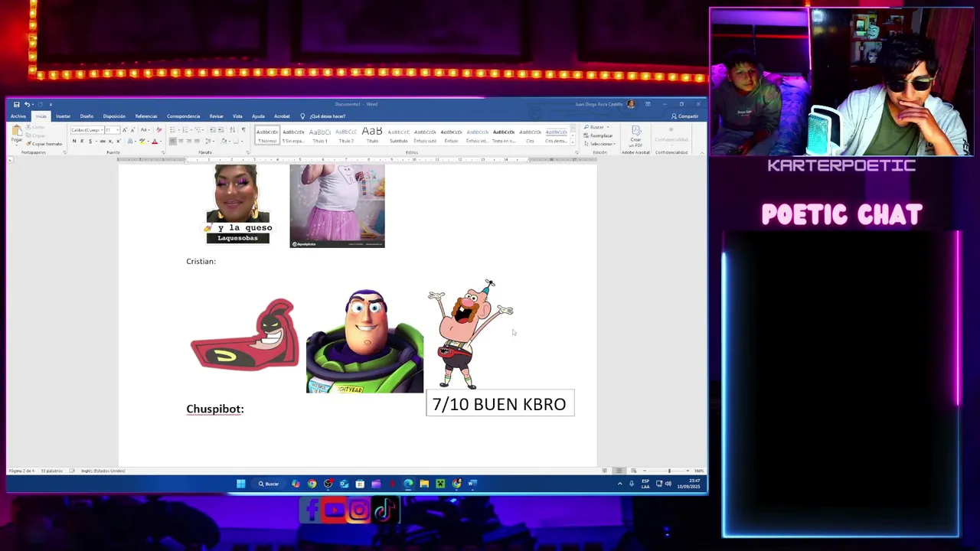
Task: Click Buscar search on Windows taskbar
Action: point(269,484)
